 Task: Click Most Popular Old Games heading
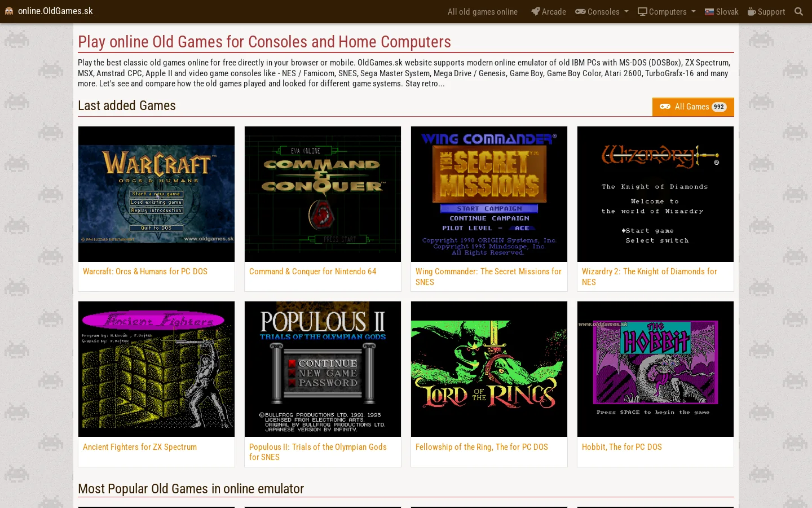pyautogui.click(x=191, y=489)
